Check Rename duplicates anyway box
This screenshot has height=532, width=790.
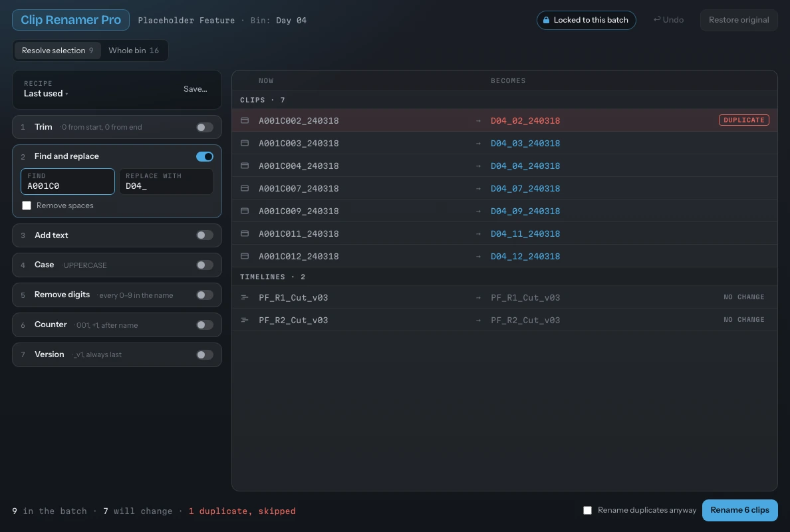587,510
